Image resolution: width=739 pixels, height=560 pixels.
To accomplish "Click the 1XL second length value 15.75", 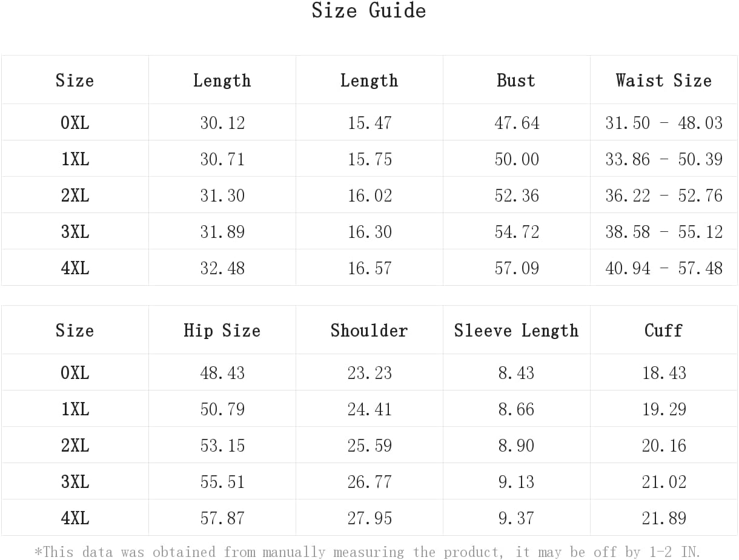I will (369, 159).
